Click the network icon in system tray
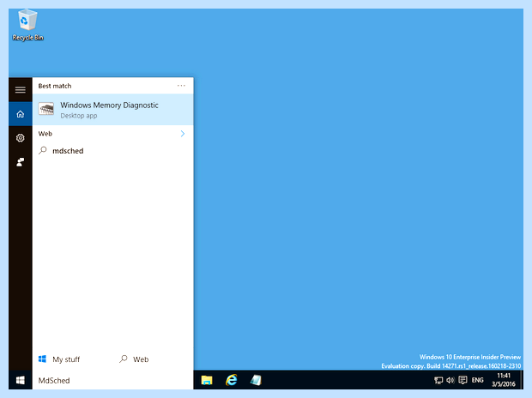Screen dimensions: 532x398 [438, 380]
